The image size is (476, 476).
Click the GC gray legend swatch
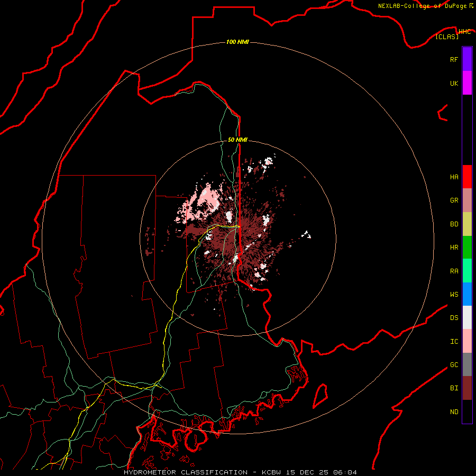pyautogui.click(x=467, y=364)
